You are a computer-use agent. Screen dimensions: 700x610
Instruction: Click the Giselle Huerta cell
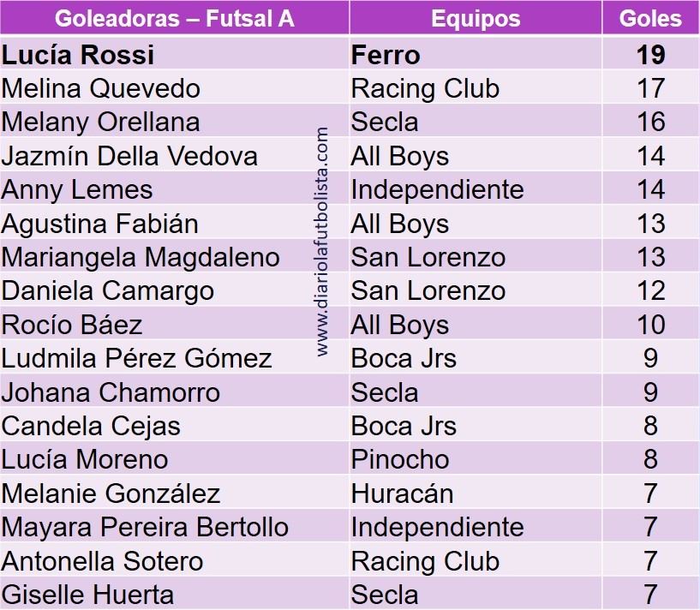coord(174,594)
